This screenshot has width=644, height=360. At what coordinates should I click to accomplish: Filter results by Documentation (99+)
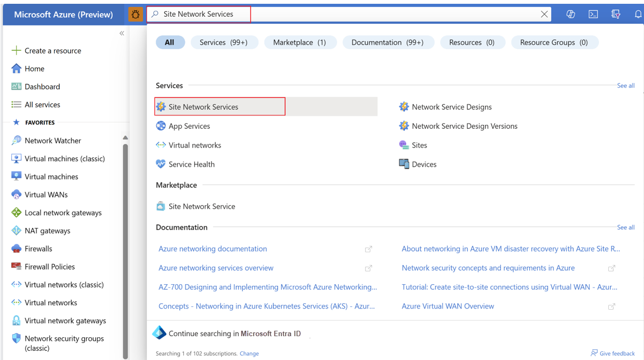tap(387, 42)
